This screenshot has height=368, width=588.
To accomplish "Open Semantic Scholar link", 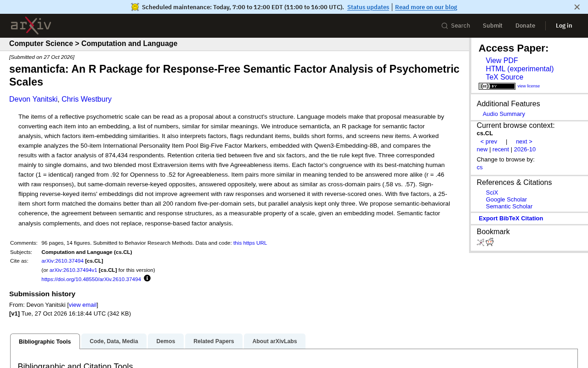I will (509, 207).
